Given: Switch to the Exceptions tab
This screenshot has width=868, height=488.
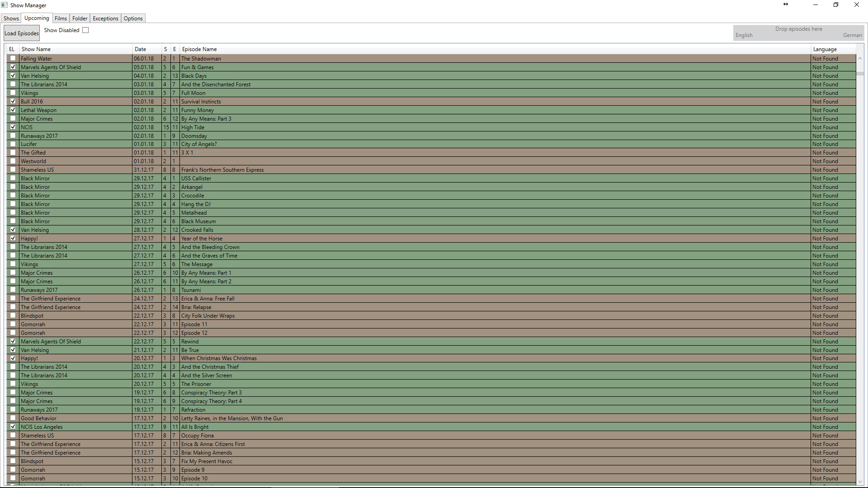Looking at the screenshot, I should 105,19.
